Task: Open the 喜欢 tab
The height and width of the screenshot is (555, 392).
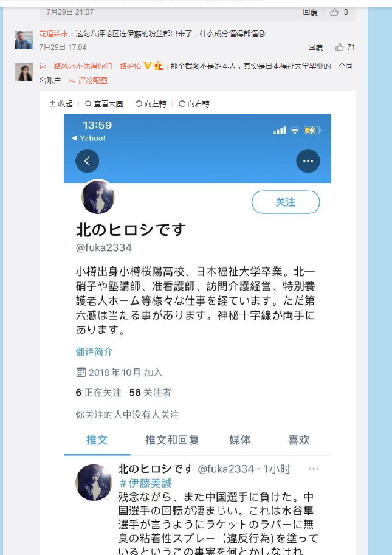Action: click(x=298, y=440)
